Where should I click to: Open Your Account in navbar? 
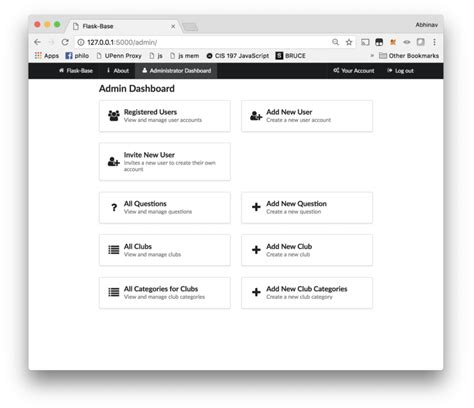click(x=354, y=71)
